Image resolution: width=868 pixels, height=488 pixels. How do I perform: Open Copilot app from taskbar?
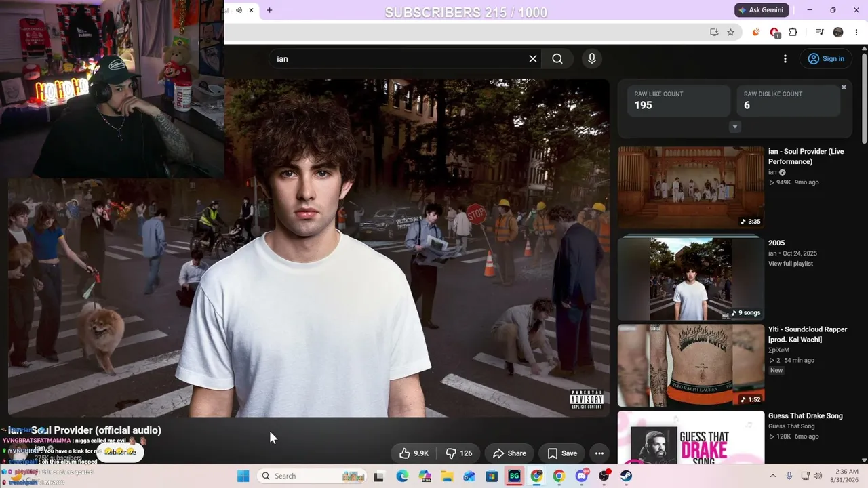[x=425, y=476]
